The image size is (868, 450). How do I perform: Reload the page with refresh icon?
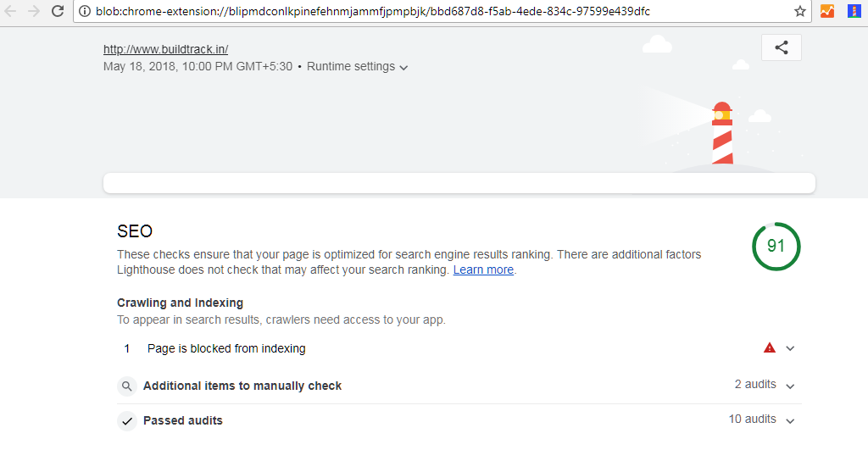click(x=58, y=11)
